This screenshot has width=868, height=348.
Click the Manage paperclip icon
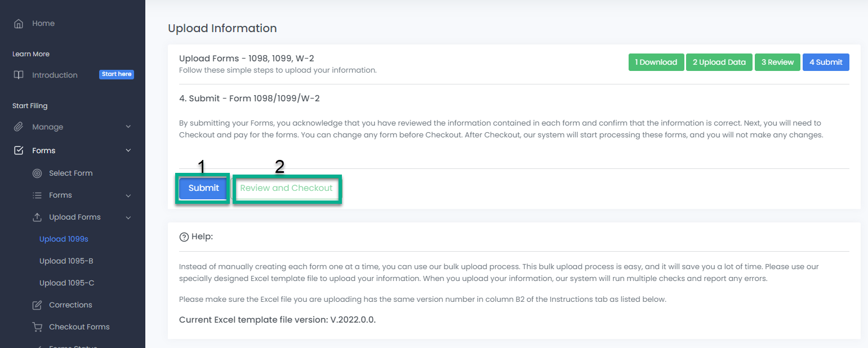[x=19, y=127]
